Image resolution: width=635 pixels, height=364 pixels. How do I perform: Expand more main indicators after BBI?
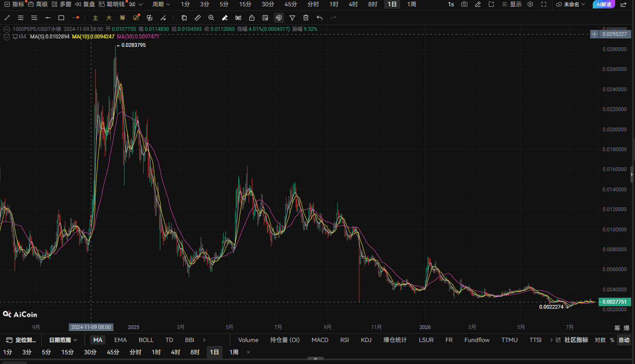point(204,340)
